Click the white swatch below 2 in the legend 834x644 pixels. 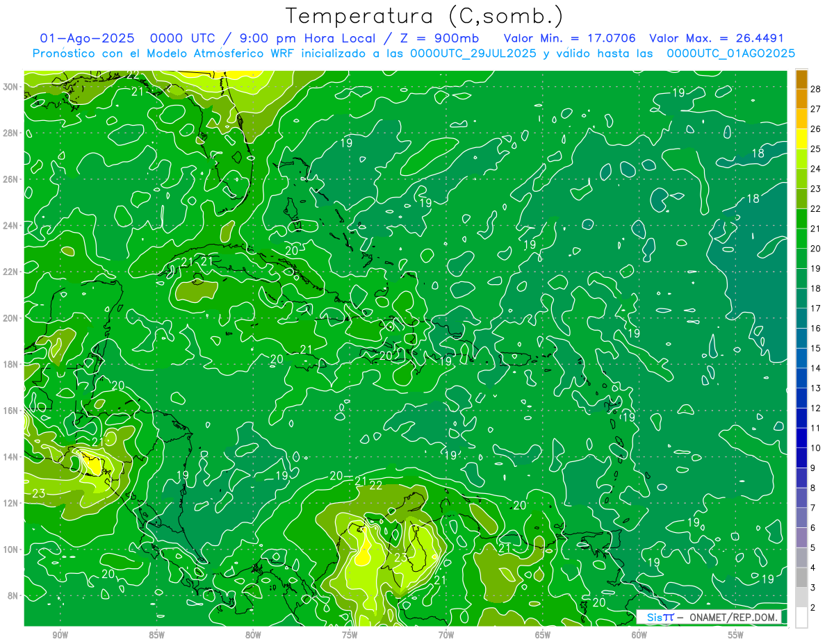pyautogui.click(x=801, y=617)
